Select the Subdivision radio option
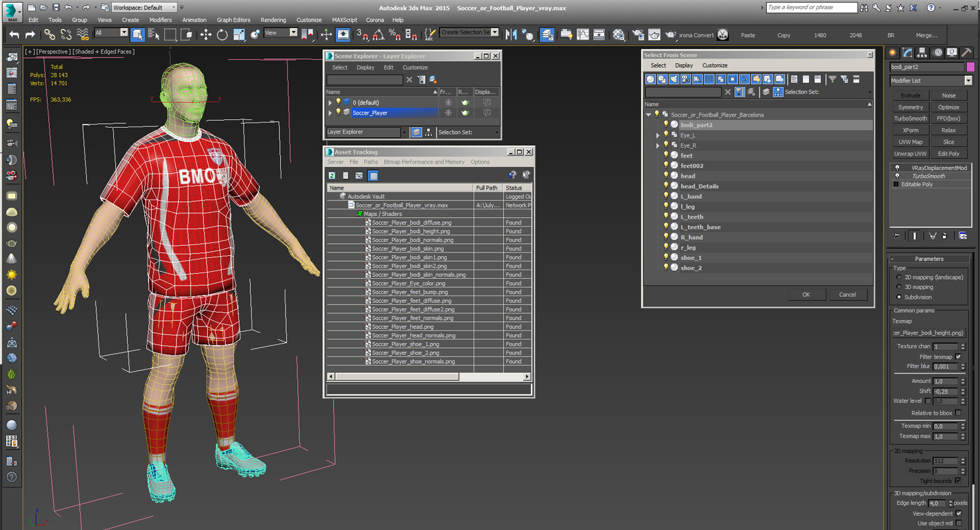Viewport: 980px width, 530px height. tap(899, 297)
